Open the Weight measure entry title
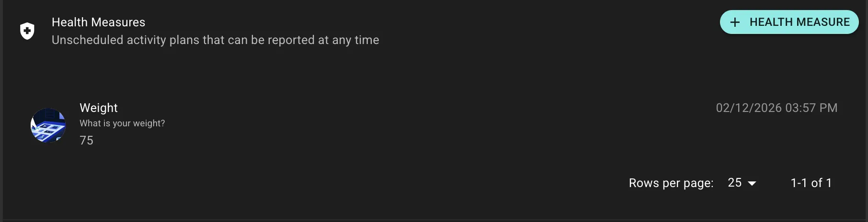The width and height of the screenshot is (868, 222). 98,108
